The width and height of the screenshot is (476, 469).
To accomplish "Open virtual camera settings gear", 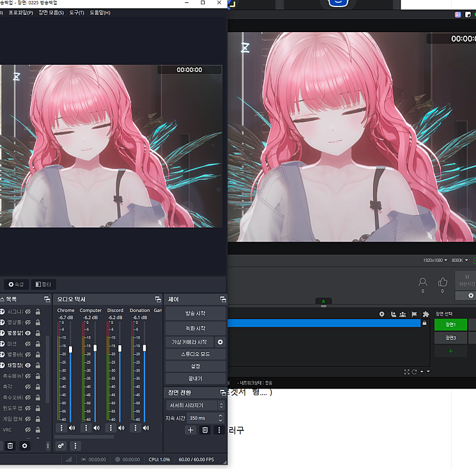I will (220, 342).
